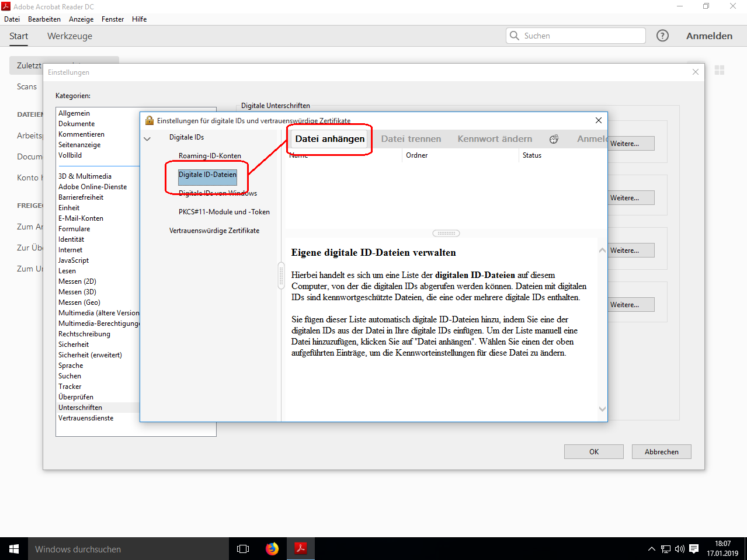Show hidden system tray icons
747x560 pixels.
tap(652, 549)
